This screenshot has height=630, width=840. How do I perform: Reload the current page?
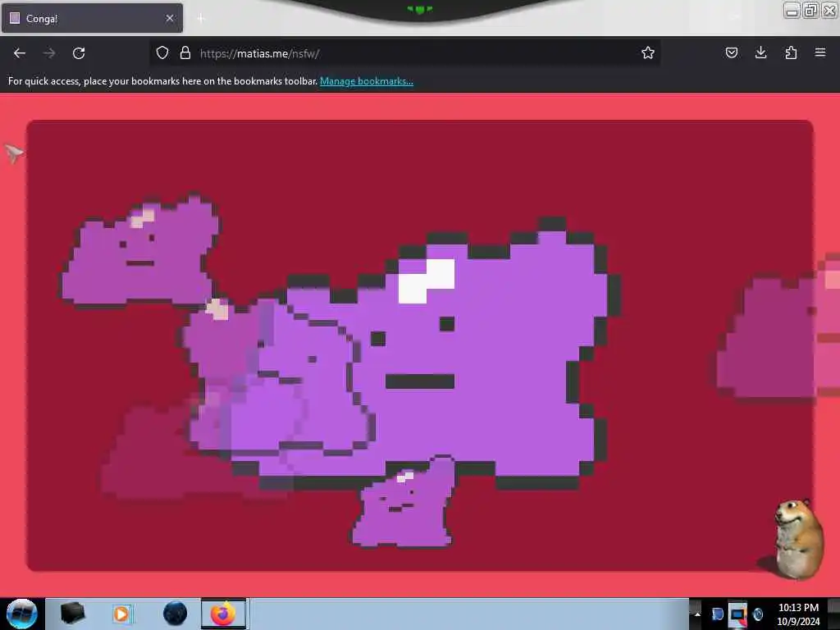point(79,53)
